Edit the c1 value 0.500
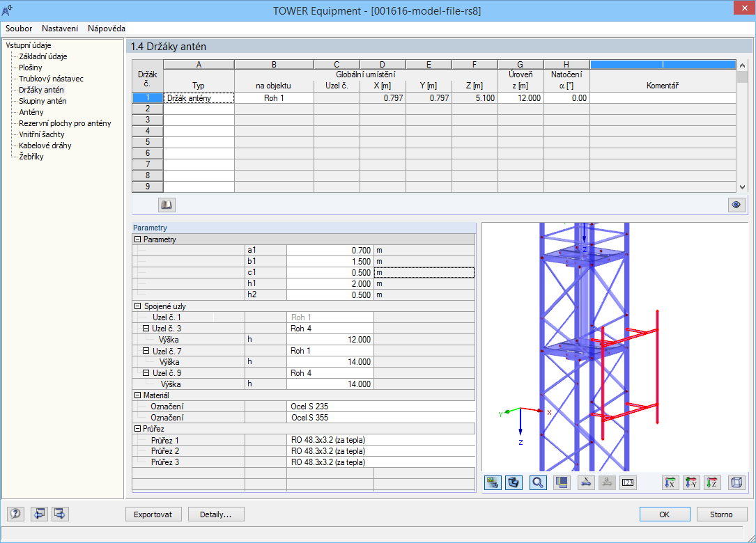Image resolution: width=756 pixels, height=543 pixels. click(330, 273)
